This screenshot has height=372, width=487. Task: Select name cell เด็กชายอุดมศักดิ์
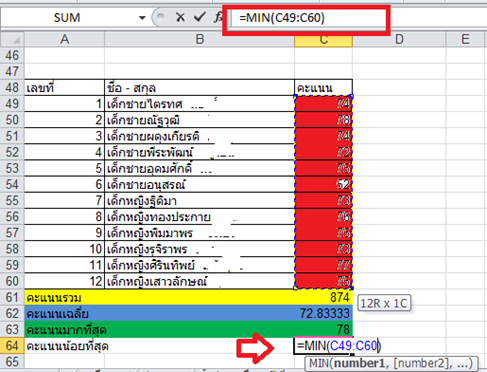pyautogui.click(x=200, y=168)
